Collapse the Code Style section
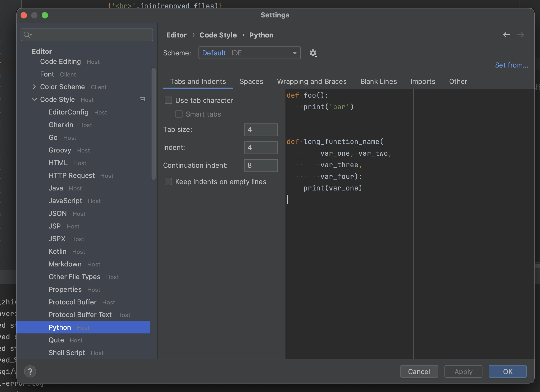 click(x=35, y=99)
